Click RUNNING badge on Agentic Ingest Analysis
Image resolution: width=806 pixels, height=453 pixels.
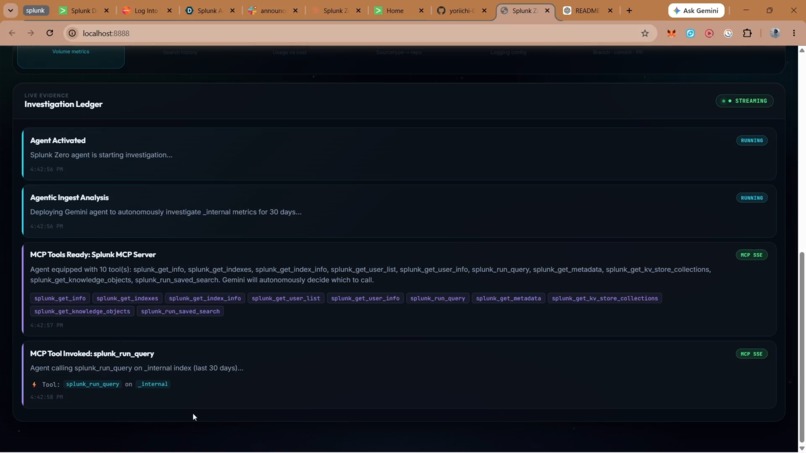click(x=752, y=198)
